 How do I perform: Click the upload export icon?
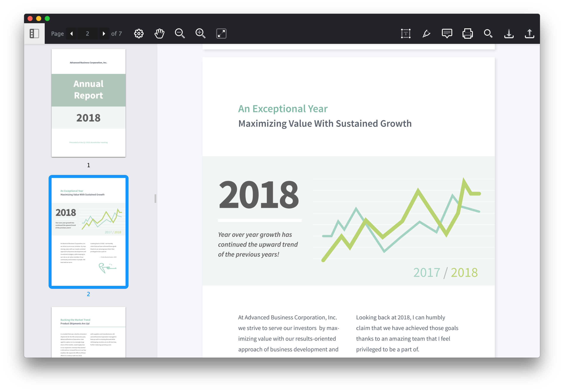529,34
